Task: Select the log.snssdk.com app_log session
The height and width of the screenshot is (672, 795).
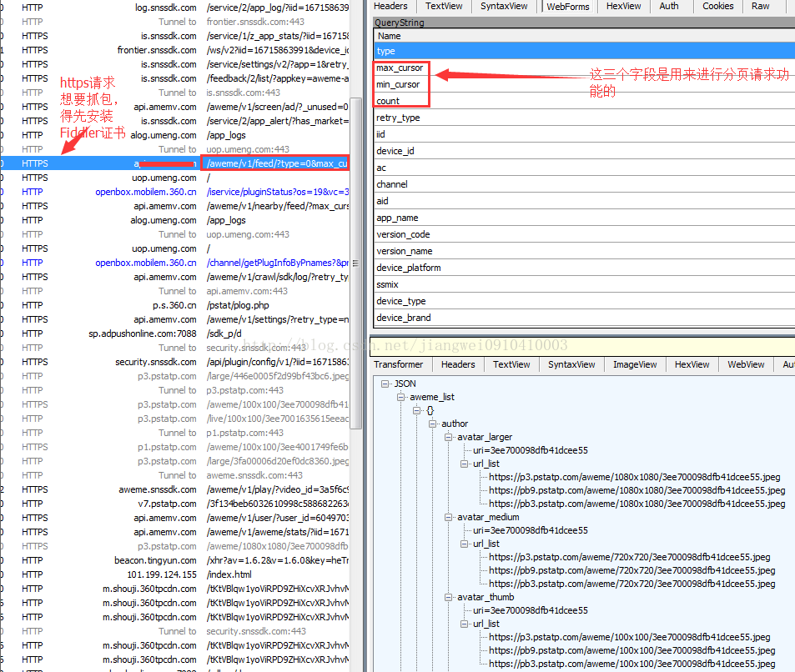Action: pos(174,8)
